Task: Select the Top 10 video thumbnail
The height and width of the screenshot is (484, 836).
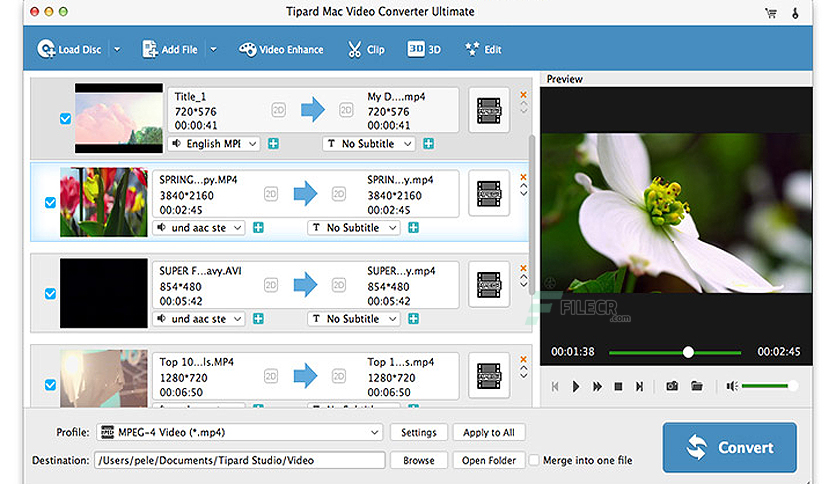Action: click(x=103, y=378)
